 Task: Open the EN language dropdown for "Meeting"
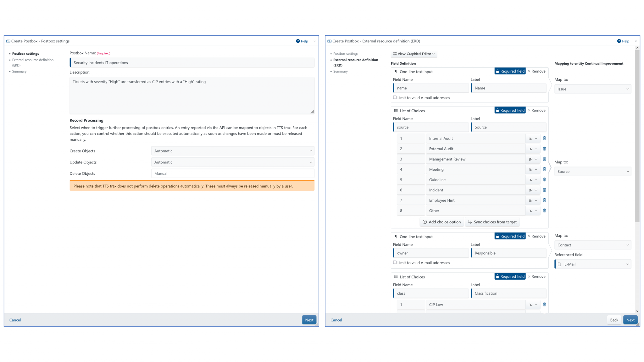[533, 169]
